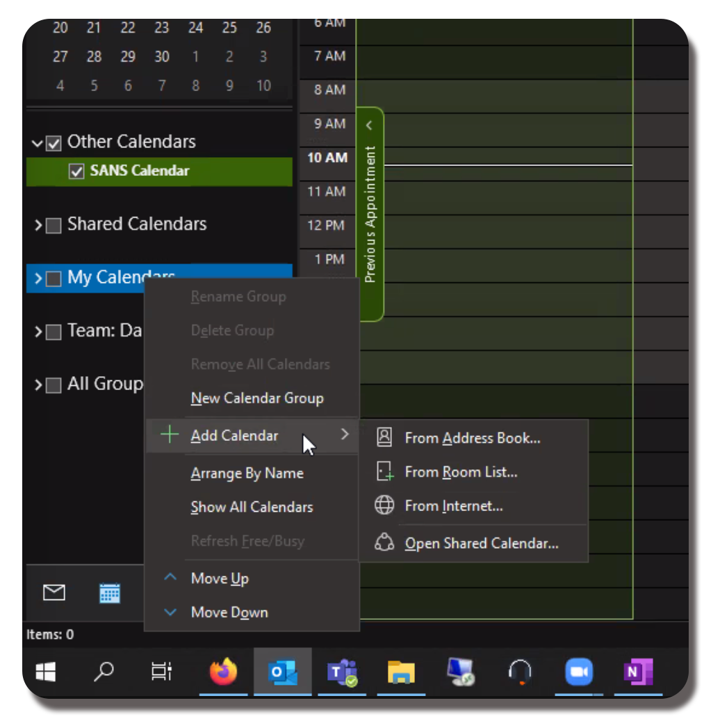Viewport: 720px width, 728px height.
Task: Check the My Calendars group checkbox
Action: [x=54, y=279]
